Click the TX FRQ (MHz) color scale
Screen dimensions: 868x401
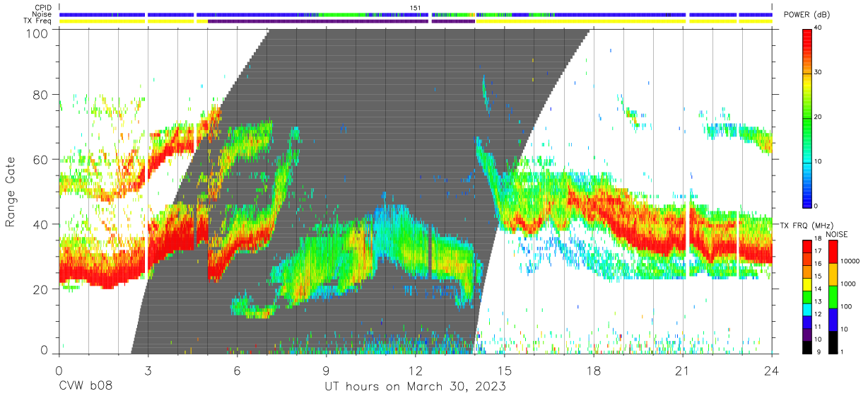807,296
